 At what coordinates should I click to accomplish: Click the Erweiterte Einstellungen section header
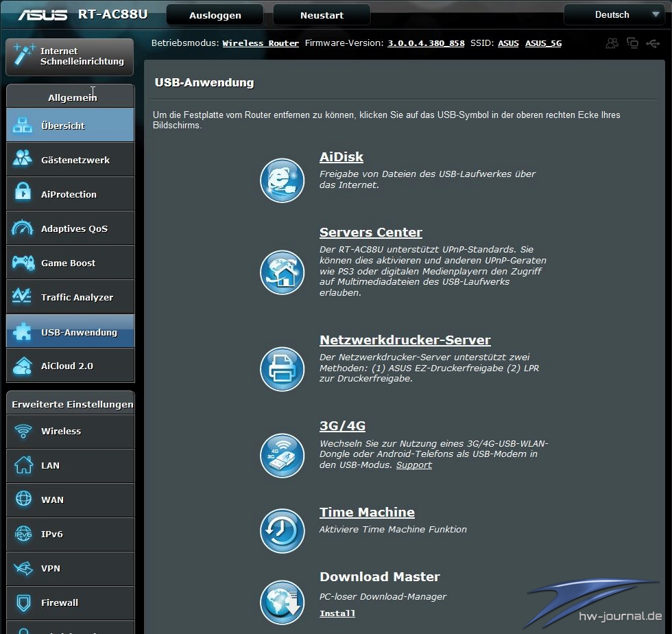[70, 403]
